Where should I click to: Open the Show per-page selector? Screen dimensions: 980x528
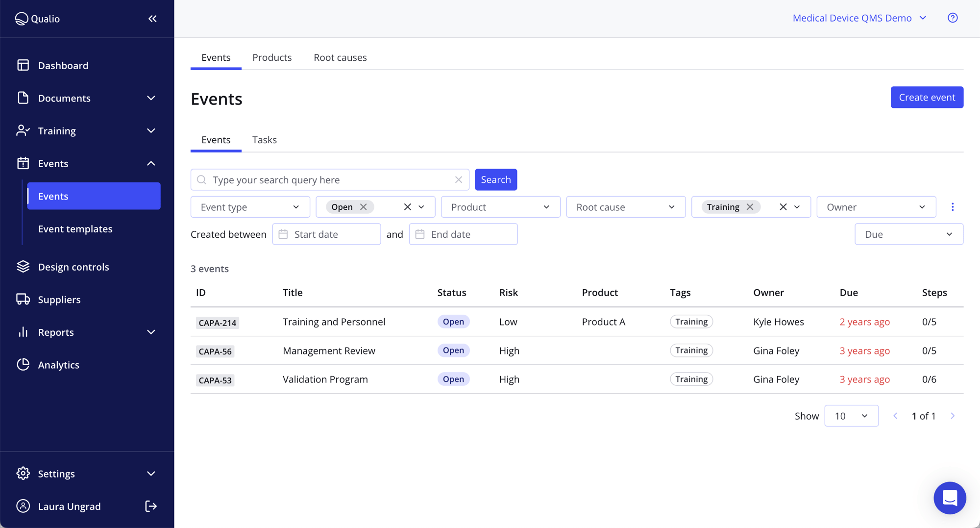(851, 415)
